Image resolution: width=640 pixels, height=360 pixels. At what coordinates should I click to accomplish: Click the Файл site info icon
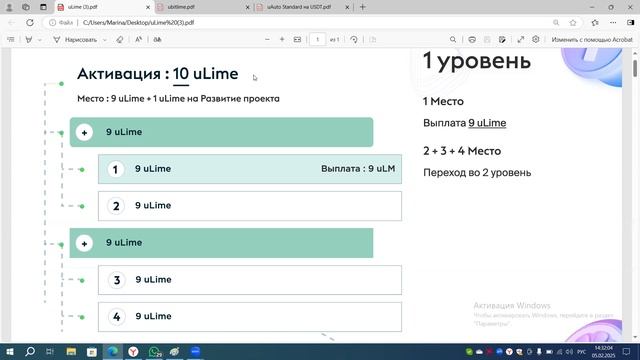point(61,22)
